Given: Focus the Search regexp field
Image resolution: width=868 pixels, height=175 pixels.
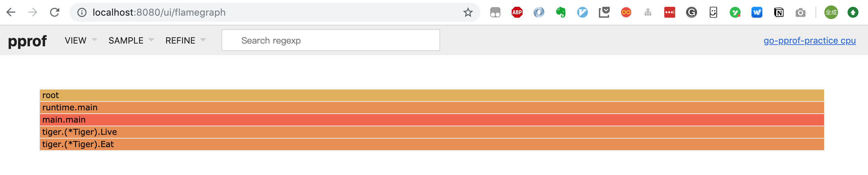Looking at the screenshot, I should tap(330, 41).
